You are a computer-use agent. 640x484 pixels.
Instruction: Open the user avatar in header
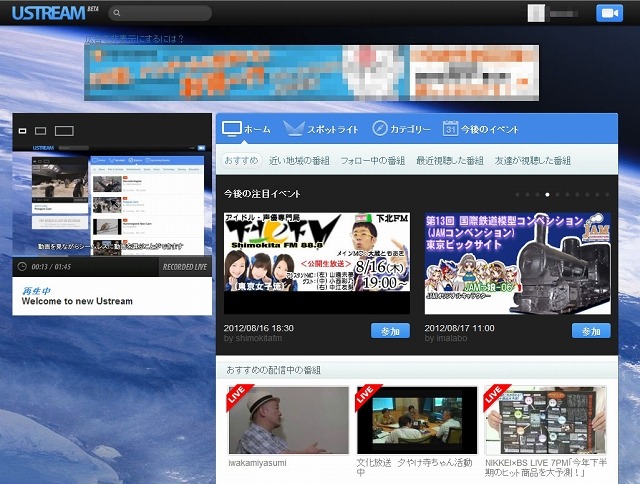(x=536, y=13)
